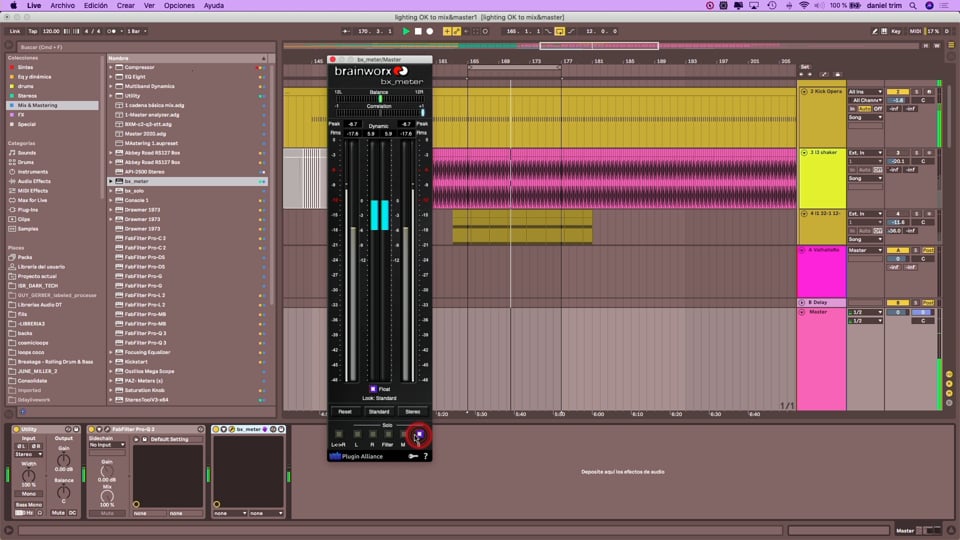Screen dimensions: 960x540
Task: Click the Wi-Fi icon in menu bar
Action: click(804, 6)
